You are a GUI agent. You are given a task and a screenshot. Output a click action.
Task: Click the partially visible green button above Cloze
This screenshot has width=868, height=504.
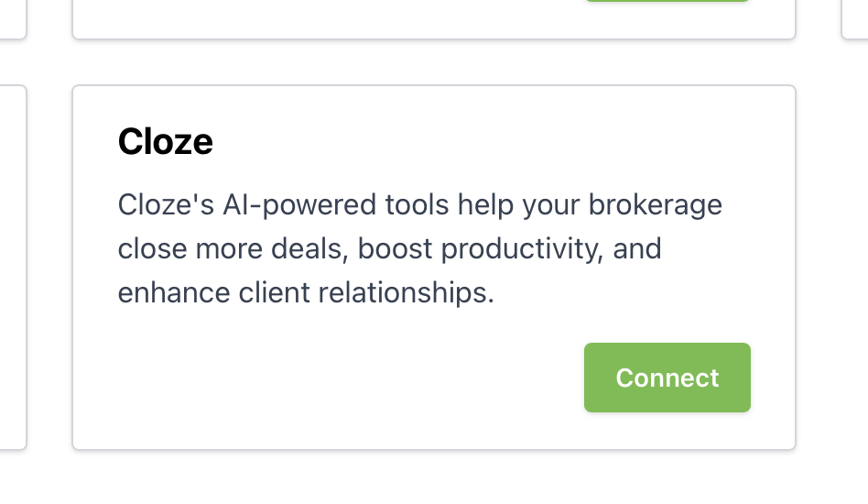click(667, 1)
